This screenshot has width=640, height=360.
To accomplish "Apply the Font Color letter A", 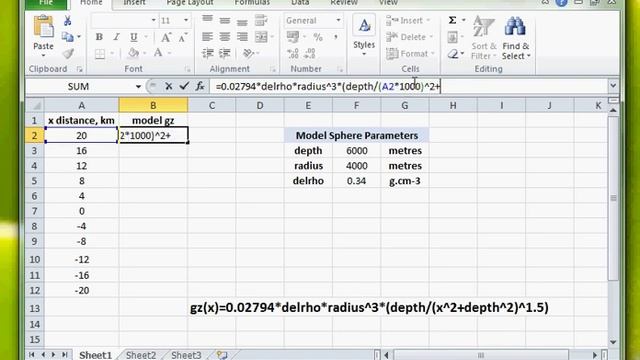I will pos(158,53).
